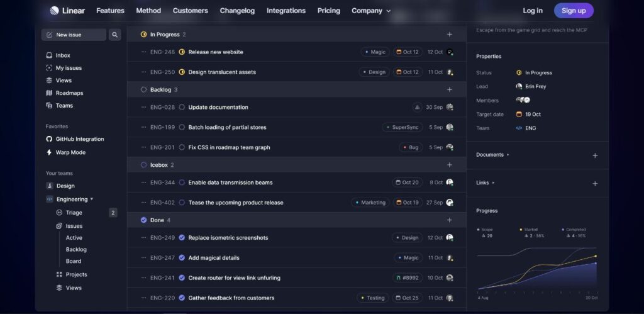This screenshot has width=644, height=314.
Task: Click the Linear logo
Action: pos(67,11)
